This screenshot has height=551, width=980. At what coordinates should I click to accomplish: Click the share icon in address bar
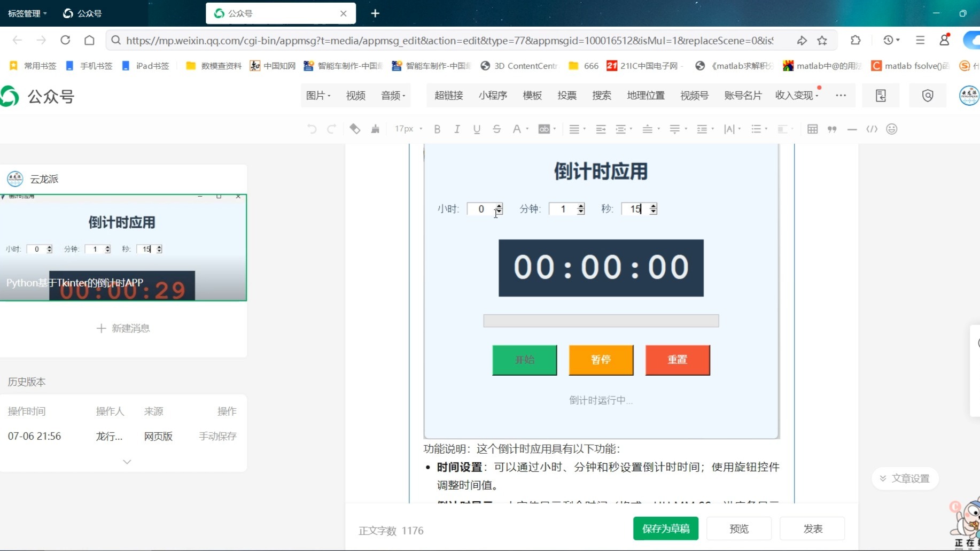802,40
